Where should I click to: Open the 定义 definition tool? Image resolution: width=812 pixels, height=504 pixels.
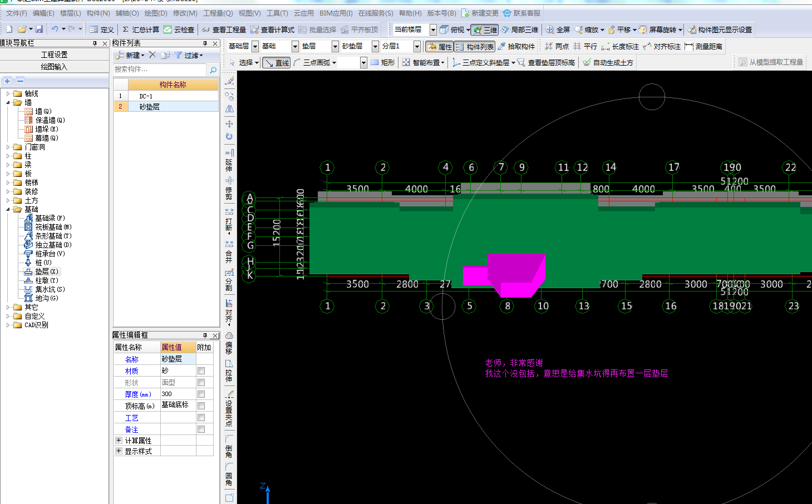102,29
